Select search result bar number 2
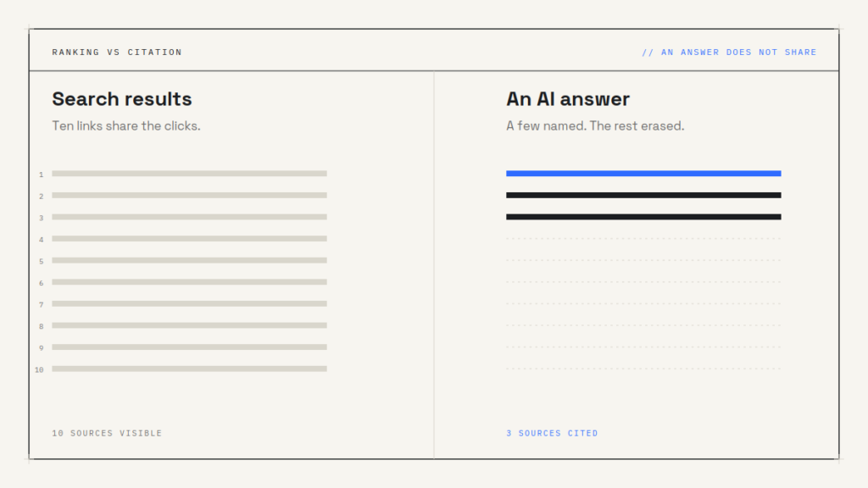This screenshot has width=868, height=488. [x=189, y=196]
